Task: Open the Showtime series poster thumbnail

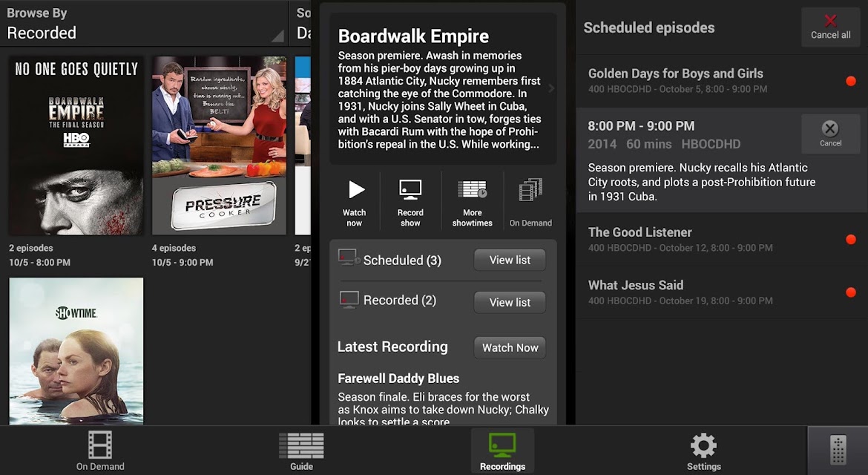Action: coord(76,351)
